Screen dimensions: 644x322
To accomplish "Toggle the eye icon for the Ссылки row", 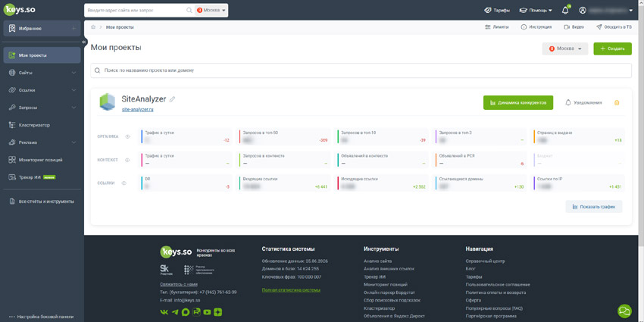I will pos(124,183).
